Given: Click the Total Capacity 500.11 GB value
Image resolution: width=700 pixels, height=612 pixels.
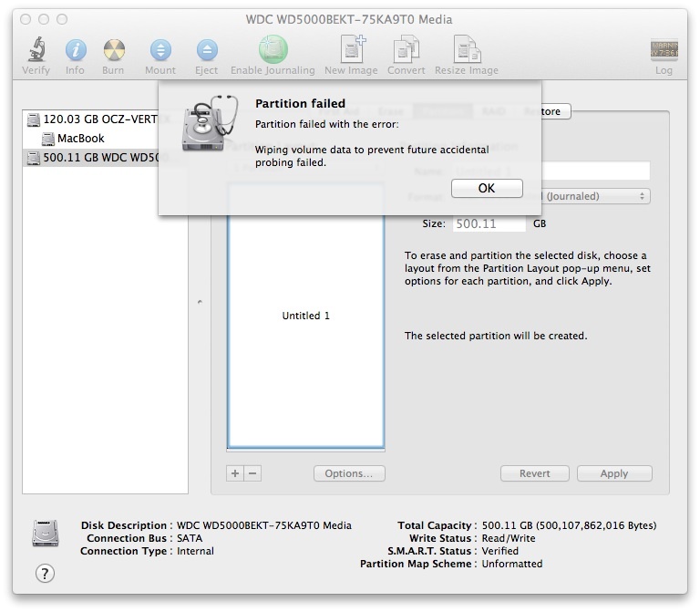Looking at the screenshot, I should (569, 525).
